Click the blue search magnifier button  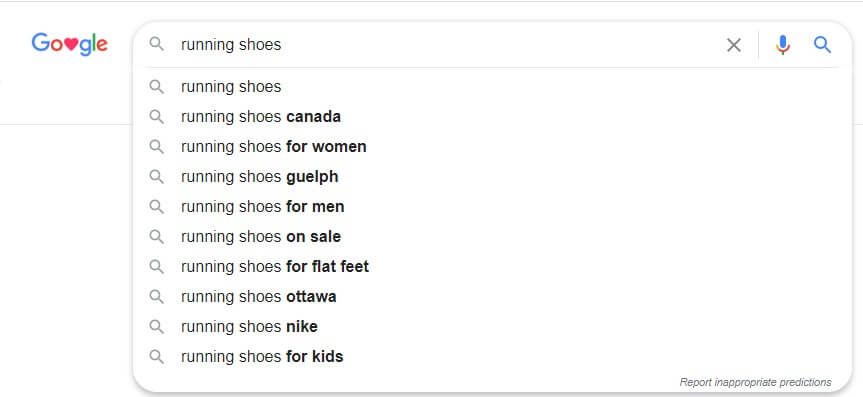(822, 45)
